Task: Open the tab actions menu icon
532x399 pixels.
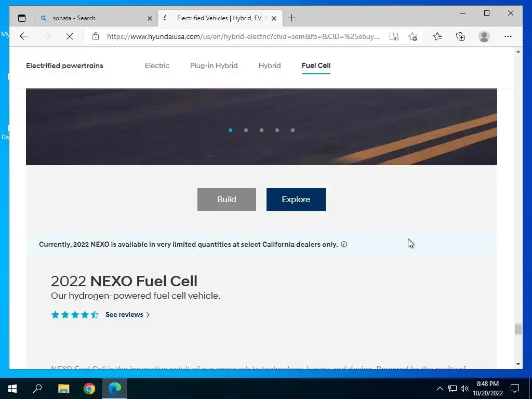Action: click(x=22, y=18)
